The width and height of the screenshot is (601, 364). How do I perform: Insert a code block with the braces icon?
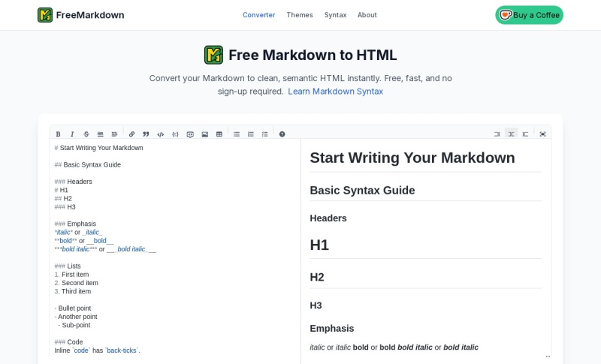point(175,134)
